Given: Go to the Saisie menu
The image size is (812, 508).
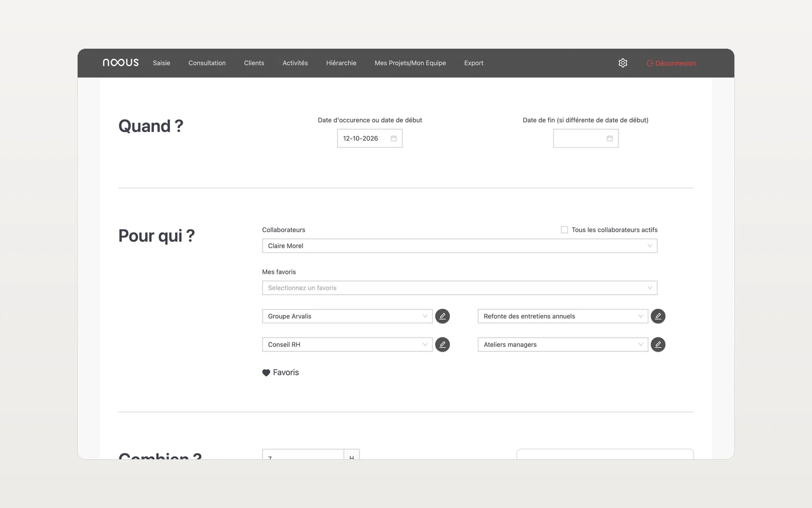Looking at the screenshot, I should [x=161, y=63].
